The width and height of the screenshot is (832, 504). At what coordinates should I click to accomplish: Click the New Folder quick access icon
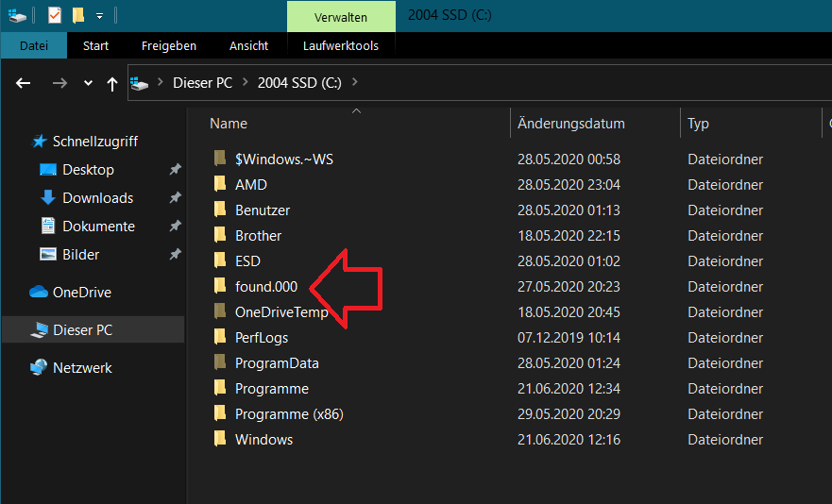pos(78,15)
